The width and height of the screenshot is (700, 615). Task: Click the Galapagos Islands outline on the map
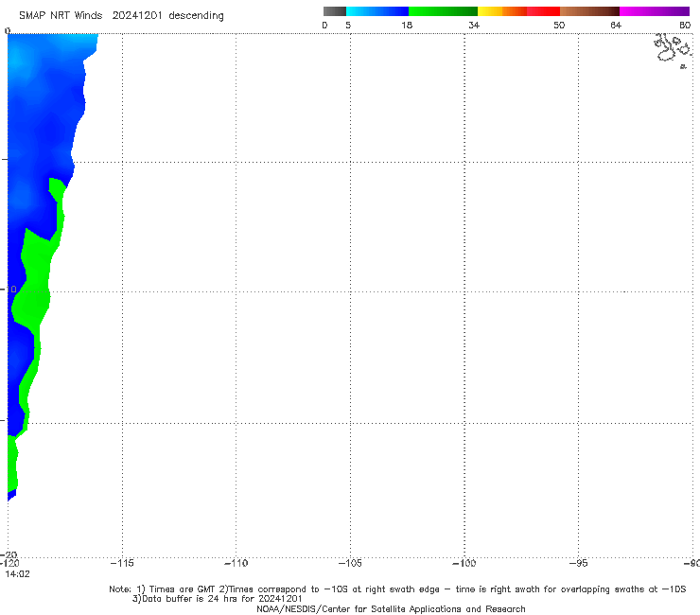tap(673, 50)
